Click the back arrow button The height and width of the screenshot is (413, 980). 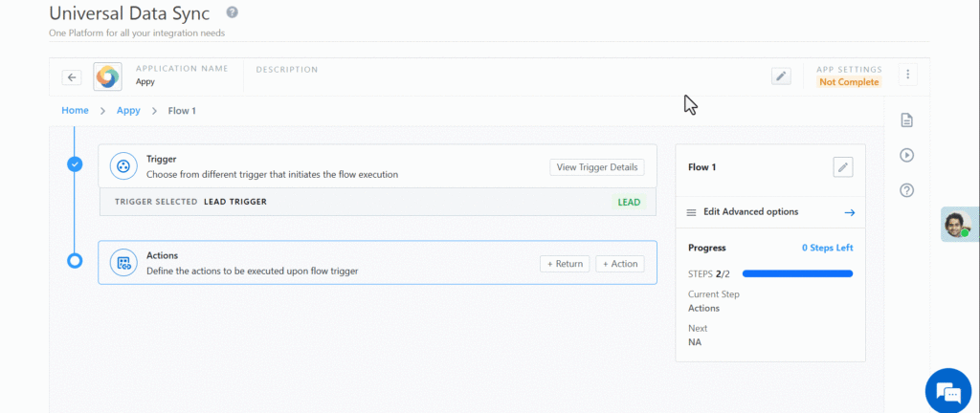[x=72, y=77]
